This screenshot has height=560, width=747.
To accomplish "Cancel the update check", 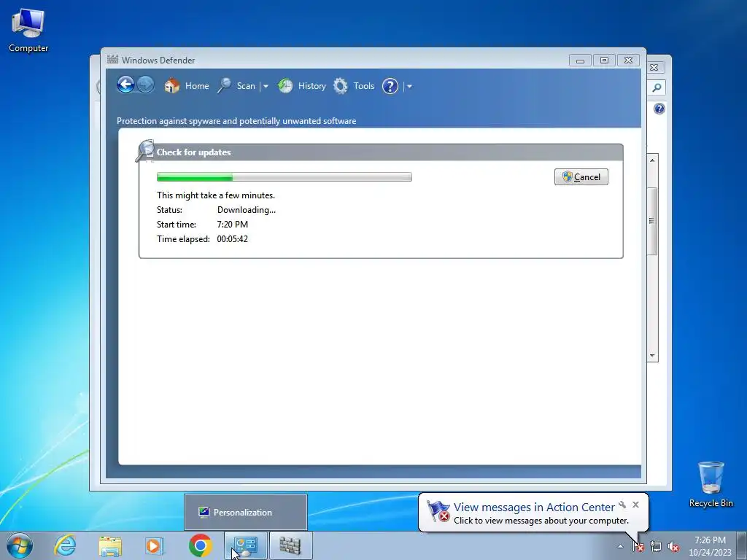I will point(581,177).
